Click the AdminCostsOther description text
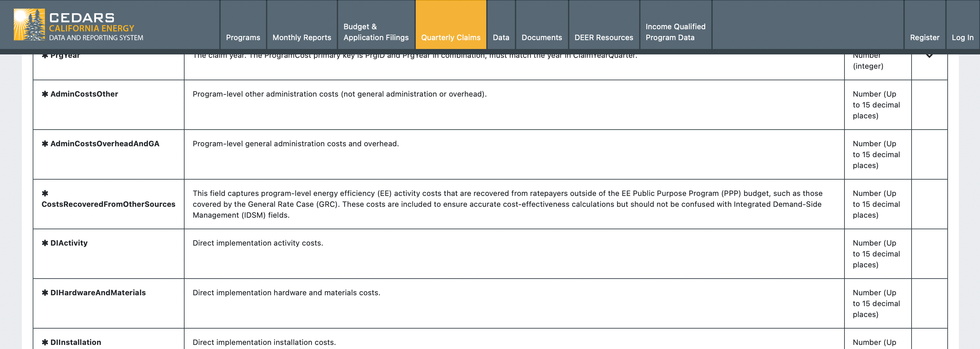 point(339,94)
